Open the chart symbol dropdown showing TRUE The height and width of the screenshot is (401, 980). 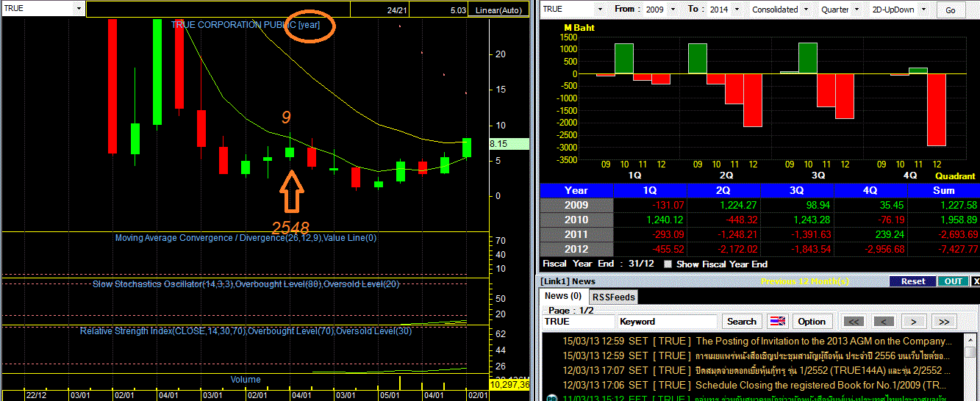click(x=79, y=8)
